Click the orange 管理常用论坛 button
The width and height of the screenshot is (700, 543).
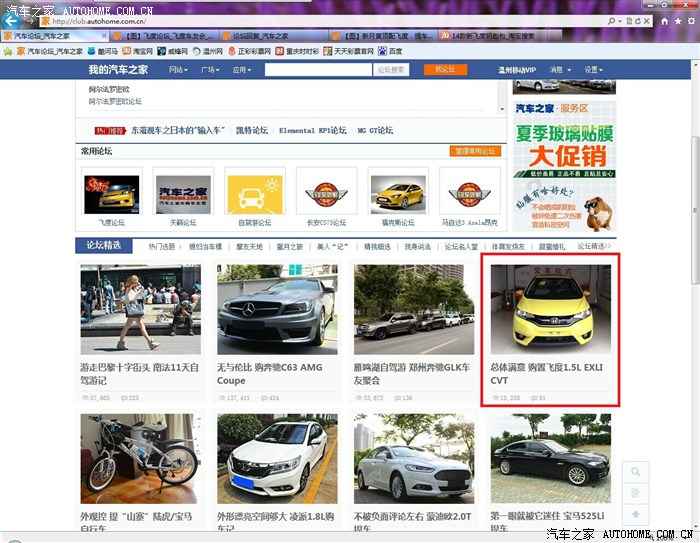coord(475,151)
